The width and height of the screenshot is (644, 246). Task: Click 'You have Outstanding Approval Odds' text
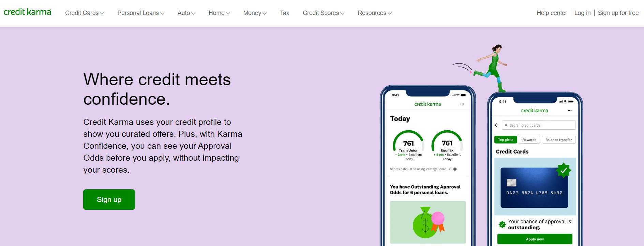pyautogui.click(x=425, y=190)
